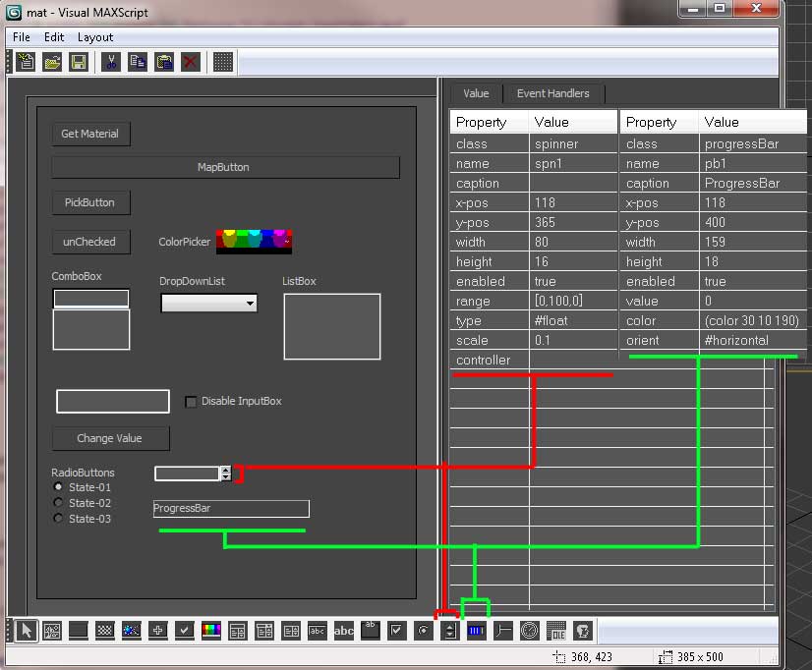Click the Change Value button

[110, 438]
